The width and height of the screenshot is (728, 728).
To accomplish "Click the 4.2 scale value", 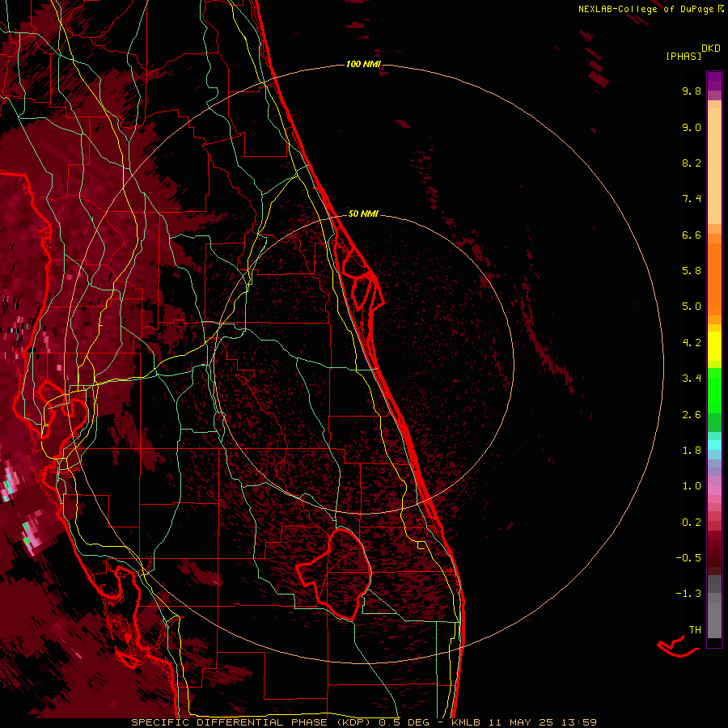I will (692, 343).
